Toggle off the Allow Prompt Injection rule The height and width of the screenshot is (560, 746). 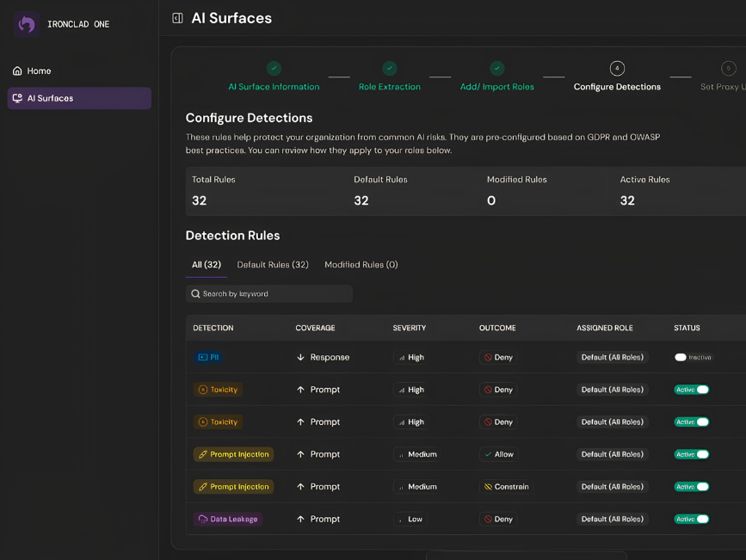[x=691, y=454]
